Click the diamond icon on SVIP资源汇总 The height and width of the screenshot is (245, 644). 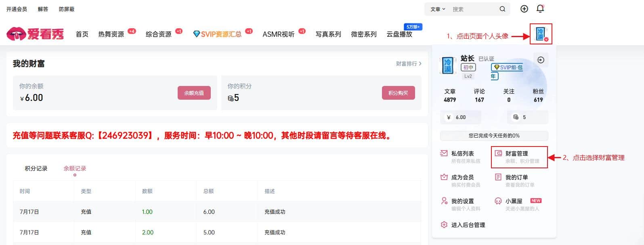[197, 34]
